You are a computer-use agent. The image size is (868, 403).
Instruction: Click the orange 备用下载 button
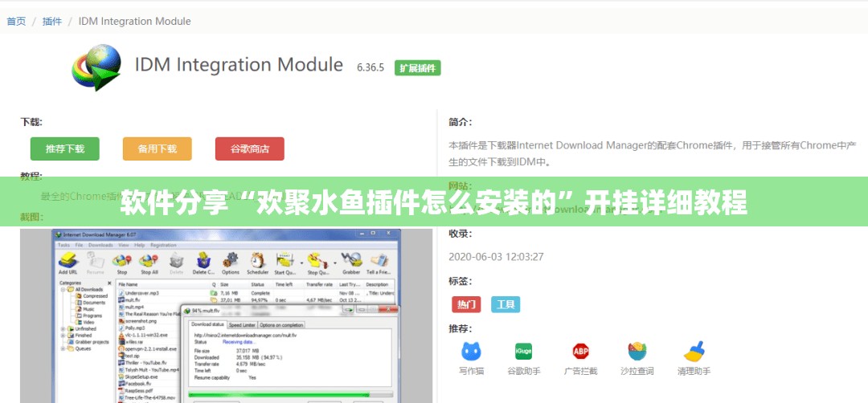tap(158, 149)
